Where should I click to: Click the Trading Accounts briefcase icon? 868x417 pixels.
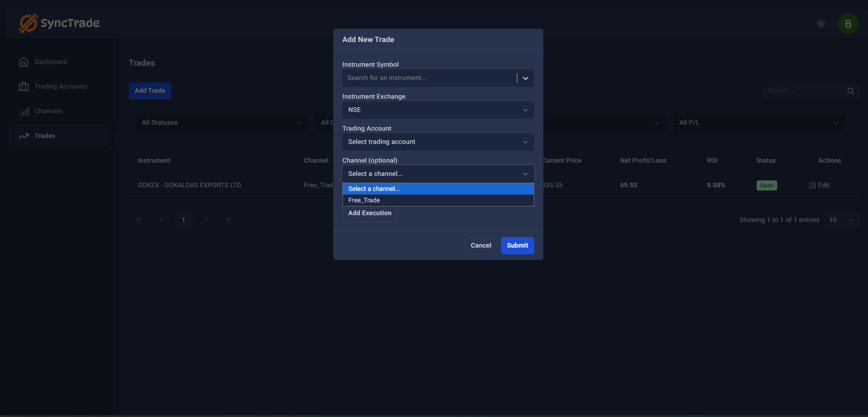click(24, 87)
